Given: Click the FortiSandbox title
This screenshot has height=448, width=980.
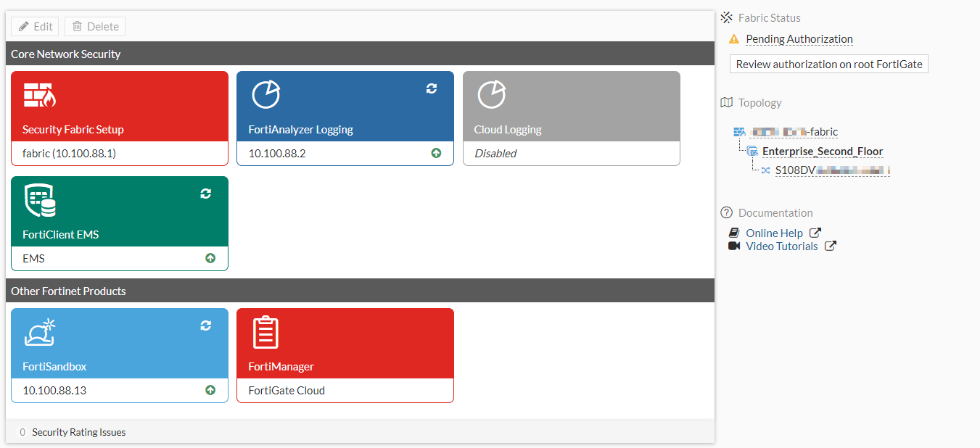Looking at the screenshot, I should [x=54, y=367].
